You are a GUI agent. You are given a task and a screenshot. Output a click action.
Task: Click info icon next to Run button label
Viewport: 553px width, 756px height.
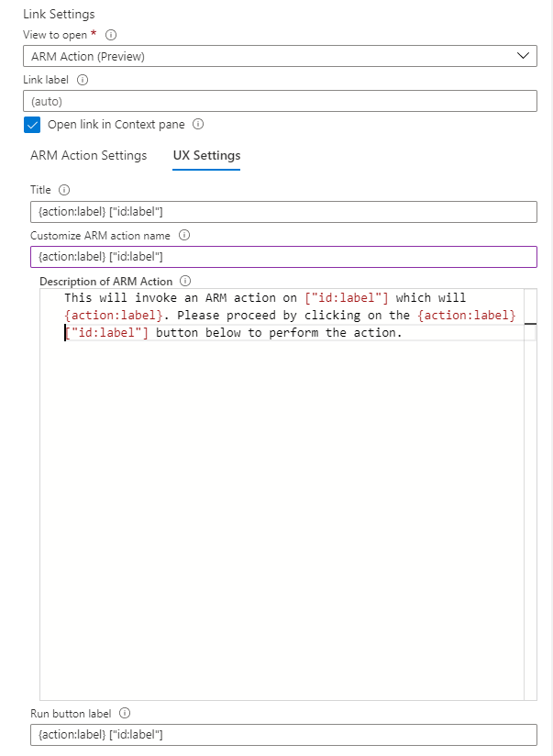point(125,713)
